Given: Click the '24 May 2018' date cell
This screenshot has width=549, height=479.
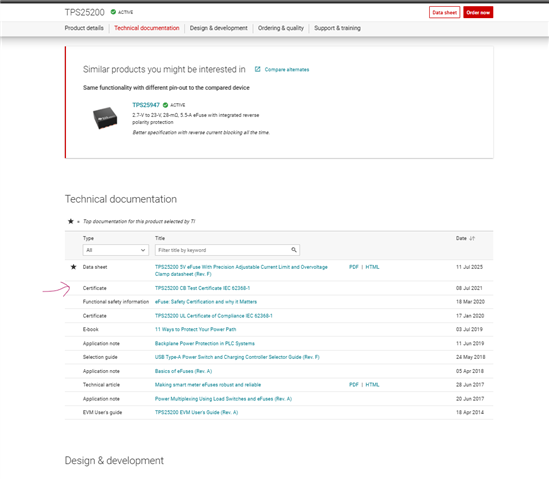Looking at the screenshot, I should click(471, 357).
